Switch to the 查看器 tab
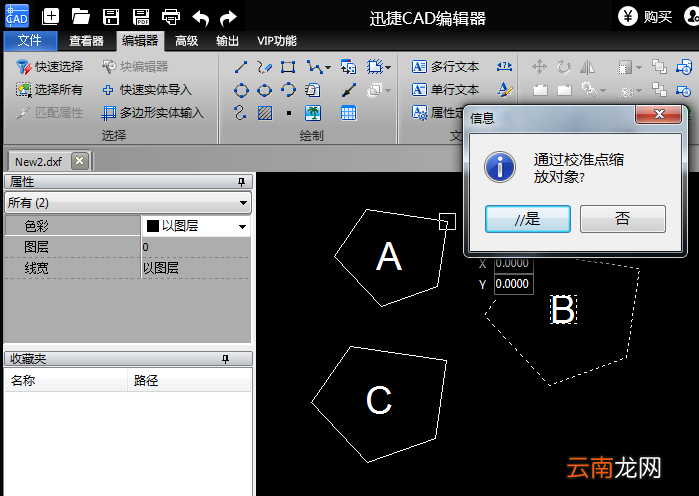The width and height of the screenshot is (699, 496). pos(86,41)
